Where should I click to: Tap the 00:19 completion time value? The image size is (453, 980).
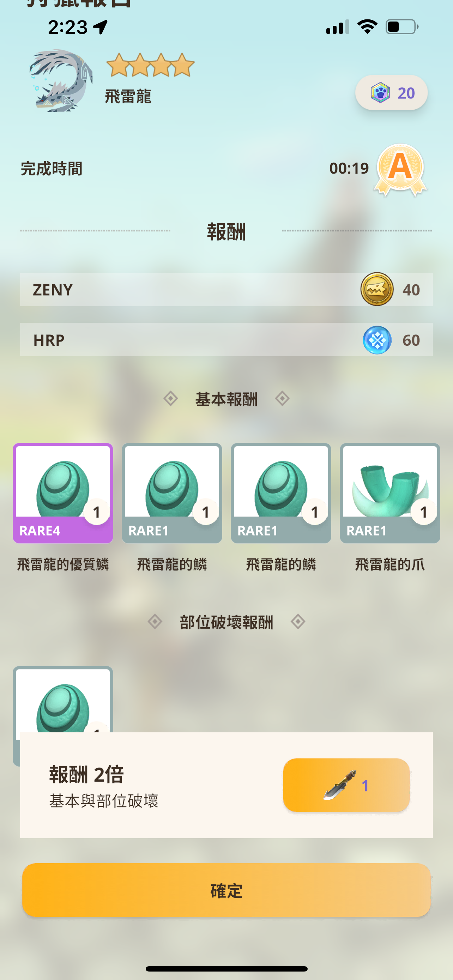[x=349, y=169]
